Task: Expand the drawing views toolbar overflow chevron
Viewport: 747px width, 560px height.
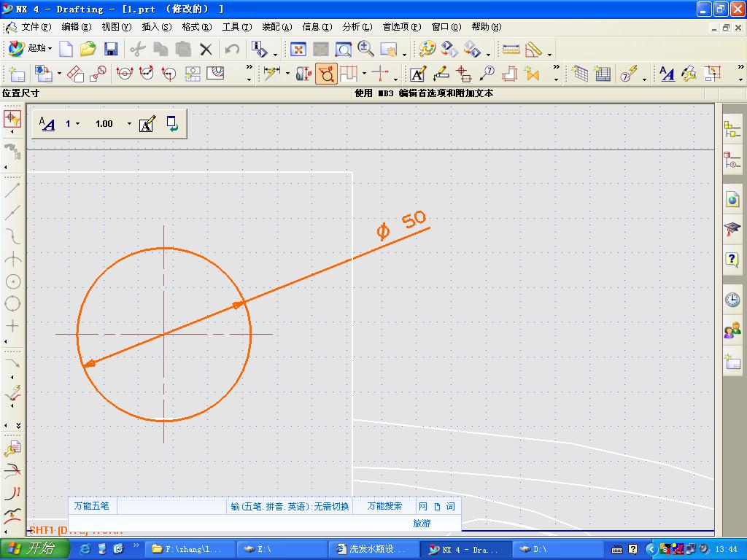Action: pyautogui.click(x=249, y=67)
